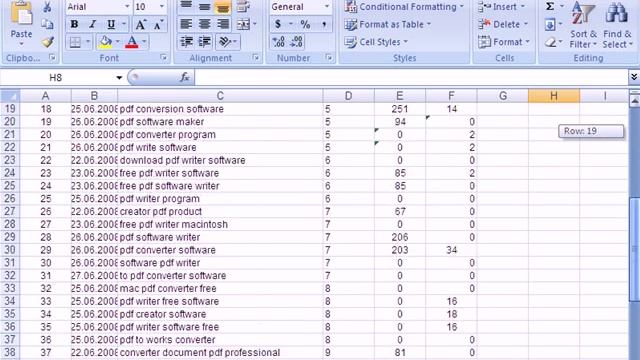Select row 30 header
This screenshot has width=640, height=360.
tap(10, 250)
